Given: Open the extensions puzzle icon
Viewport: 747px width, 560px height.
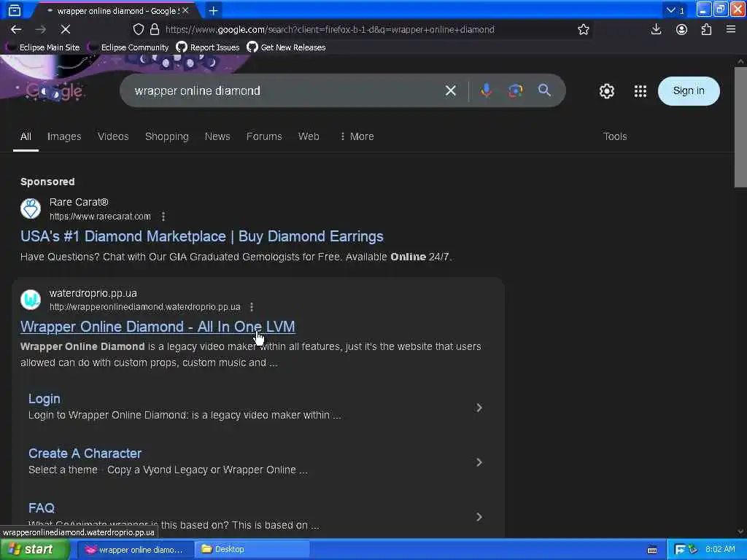Looking at the screenshot, I should (706, 29).
